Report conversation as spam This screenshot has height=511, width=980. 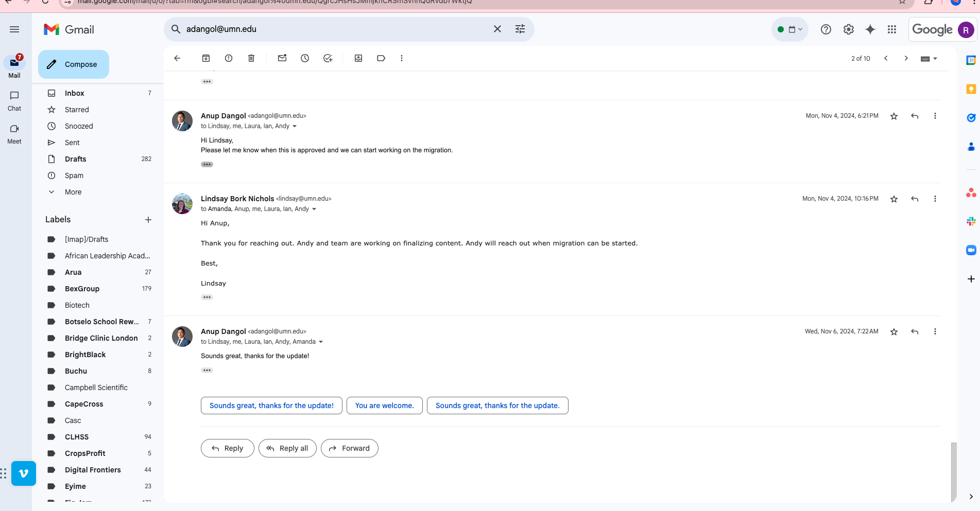(x=229, y=58)
